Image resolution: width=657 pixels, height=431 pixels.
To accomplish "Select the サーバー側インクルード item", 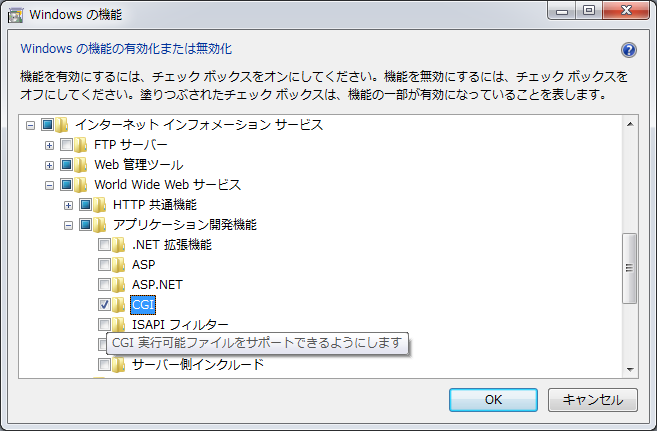I will 198,365.
